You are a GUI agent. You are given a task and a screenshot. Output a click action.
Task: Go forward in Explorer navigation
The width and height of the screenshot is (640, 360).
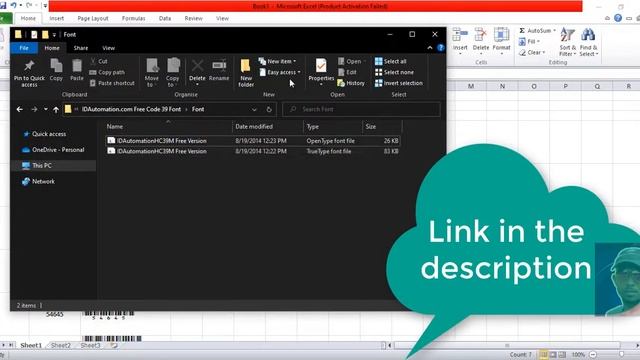pos(34,109)
